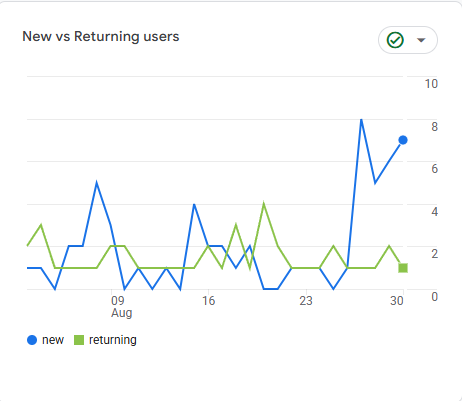The image size is (462, 401).
Task: Click the y-axis label 0
Action: pyautogui.click(x=434, y=297)
